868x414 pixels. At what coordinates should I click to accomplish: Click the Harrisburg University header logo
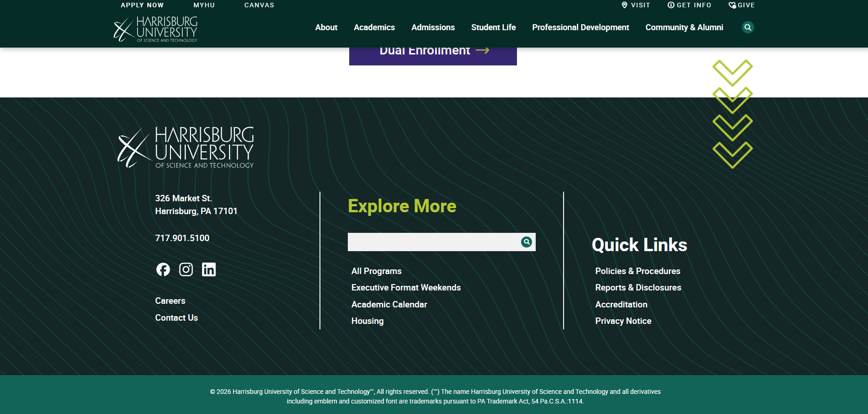(155, 29)
